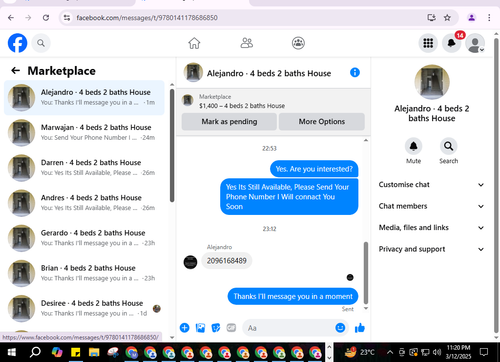Open Gerardo conversation in Marketplace list
The image size is (500, 362).
(x=84, y=238)
